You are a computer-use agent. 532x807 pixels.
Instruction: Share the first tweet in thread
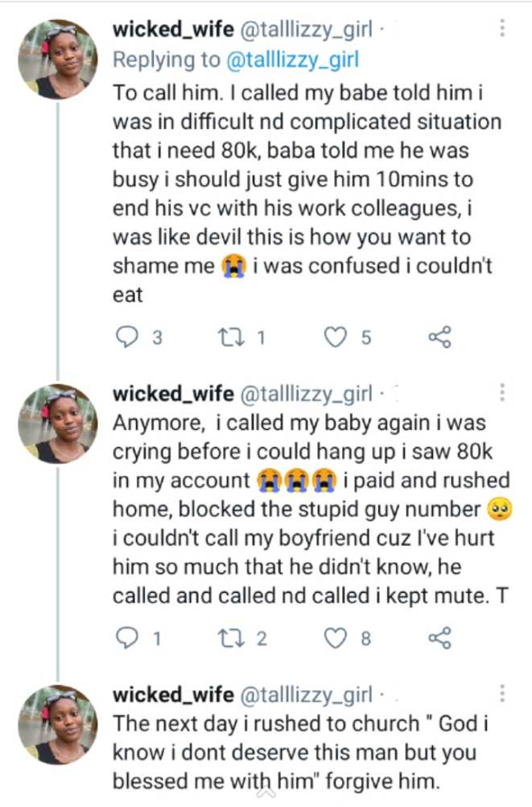439,337
